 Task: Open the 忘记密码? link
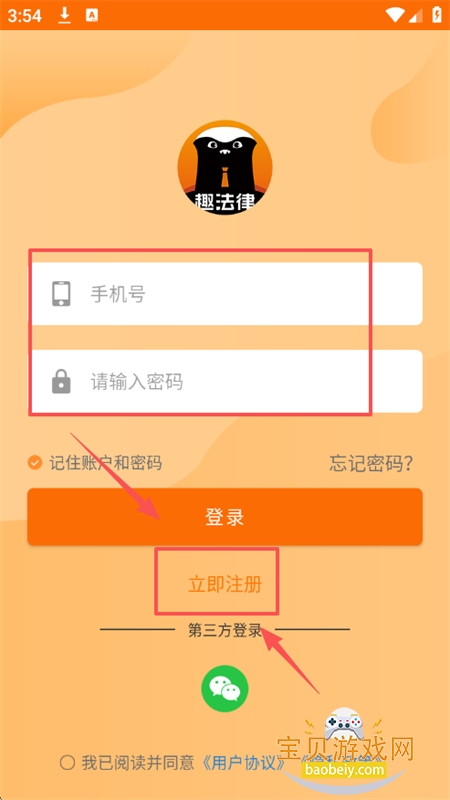click(x=371, y=463)
